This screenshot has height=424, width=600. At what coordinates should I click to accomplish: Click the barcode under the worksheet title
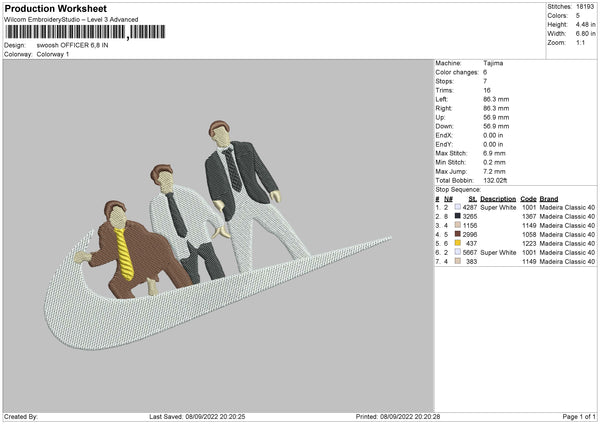(x=85, y=32)
